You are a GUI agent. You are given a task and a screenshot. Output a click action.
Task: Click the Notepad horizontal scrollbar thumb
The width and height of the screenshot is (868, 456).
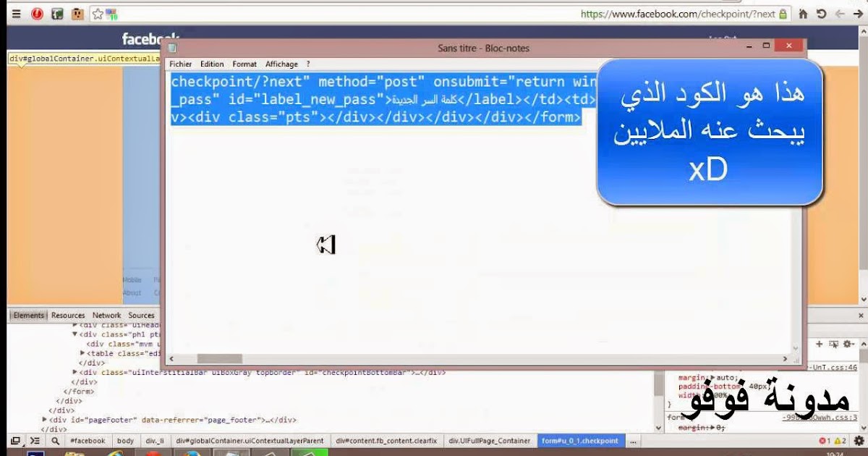point(219,358)
